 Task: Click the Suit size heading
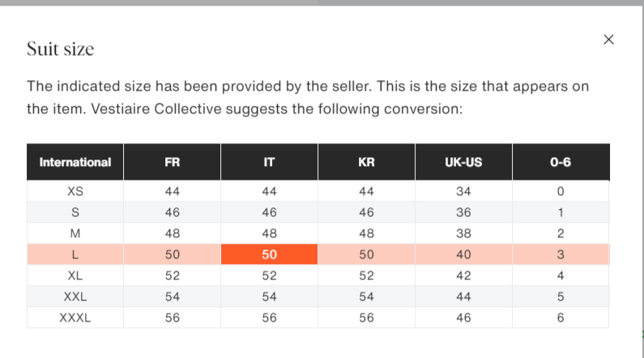(x=61, y=49)
